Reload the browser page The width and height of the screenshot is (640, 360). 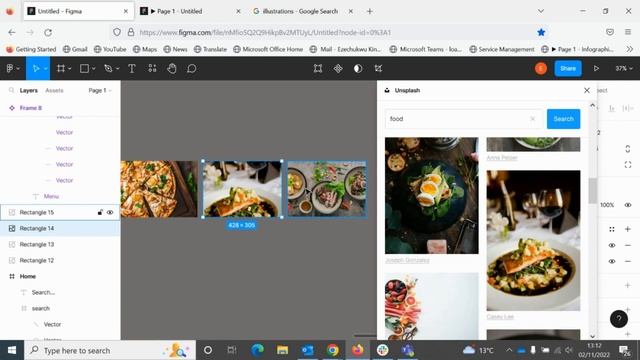tap(48, 32)
